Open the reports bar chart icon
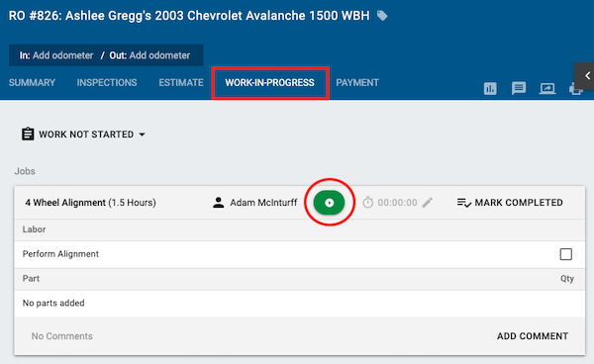This screenshot has width=594, height=364. (490, 89)
